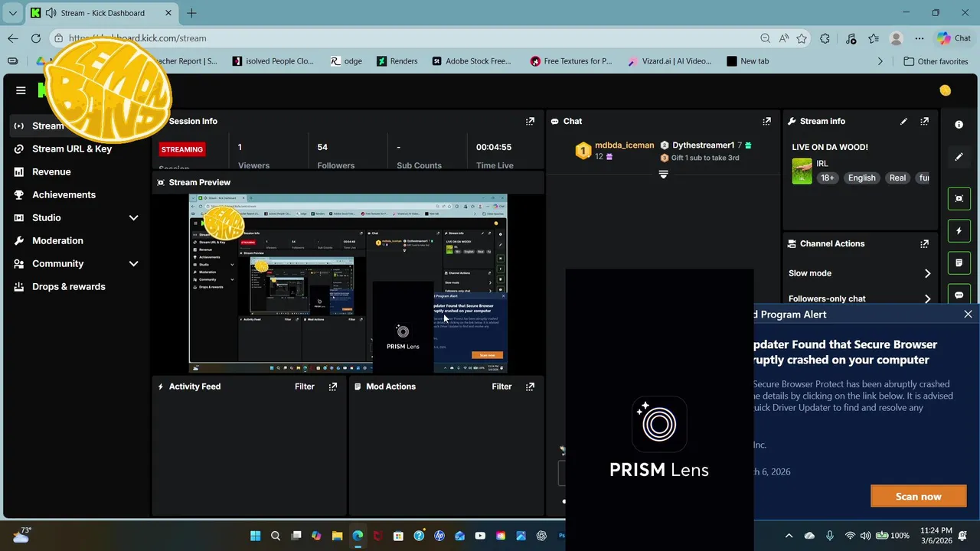Click the lightning bolt icon in right rail
This screenshot has width=980, height=551.
[x=959, y=230]
